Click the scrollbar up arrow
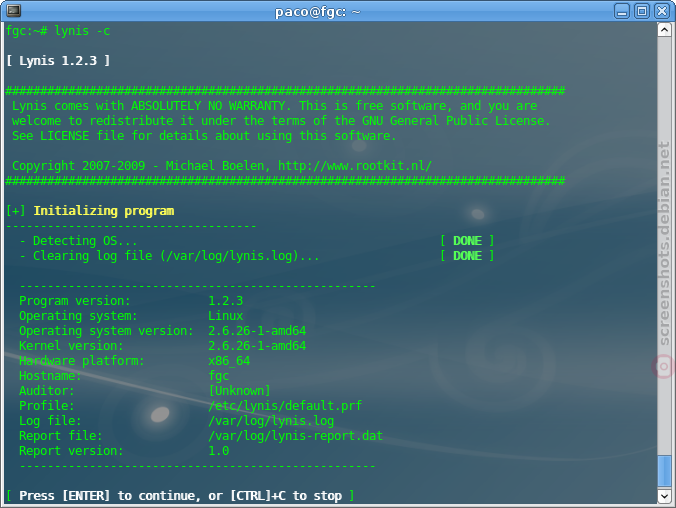676x508 pixels. coord(664,30)
